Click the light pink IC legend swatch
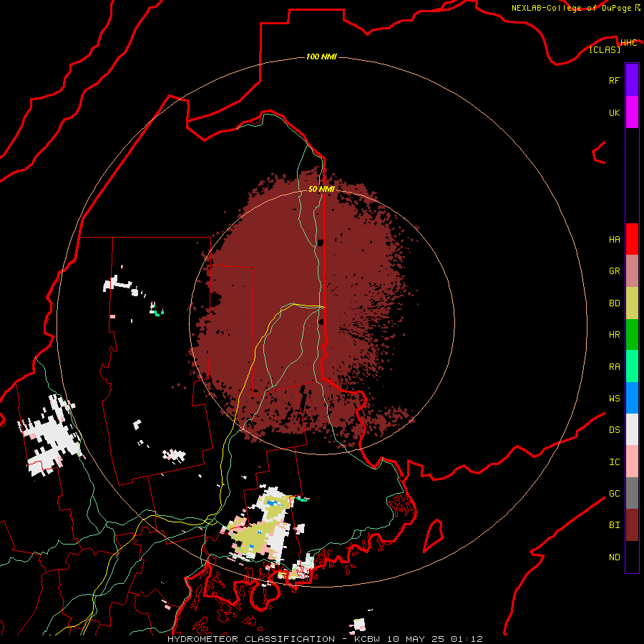Image resolution: width=644 pixels, height=644 pixels. (x=632, y=462)
